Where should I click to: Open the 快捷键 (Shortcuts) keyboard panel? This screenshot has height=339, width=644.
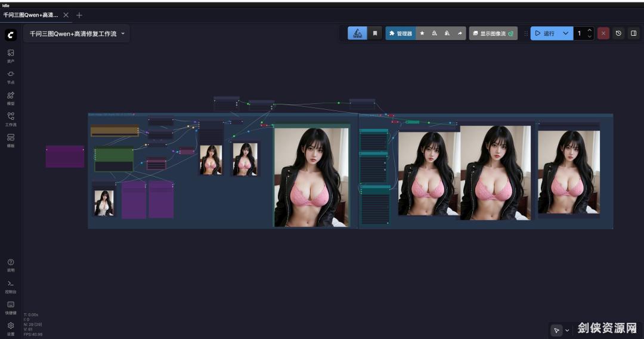pos(11,307)
